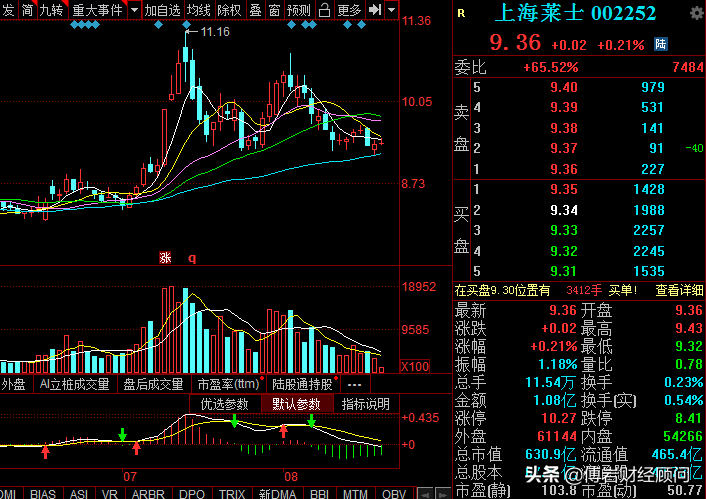Add stock via 加自选 button
Viewport: 706px width, 499px height.
[163, 10]
